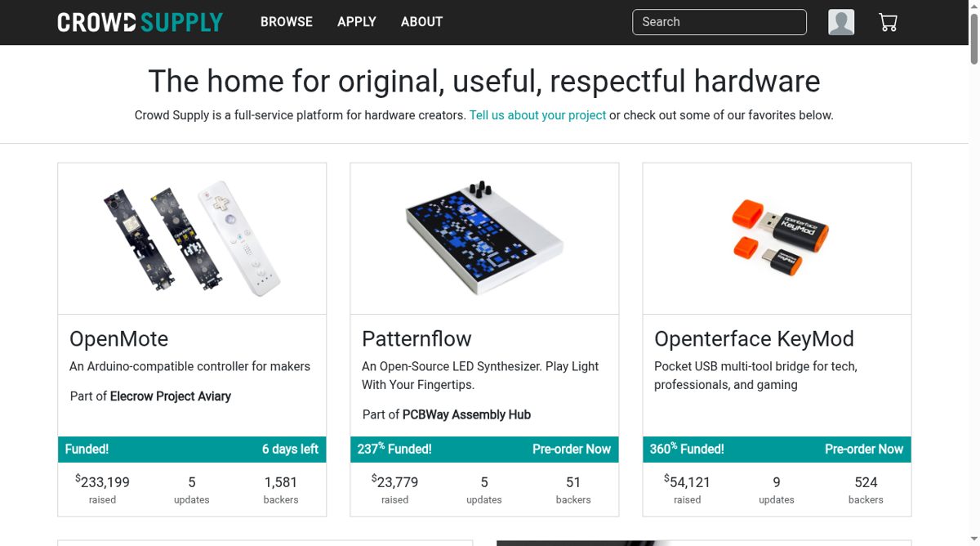Viewport: 980px width, 546px height.
Task: Click Openterface KeyMod's 'Pre-order Now' label
Action: point(864,449)
